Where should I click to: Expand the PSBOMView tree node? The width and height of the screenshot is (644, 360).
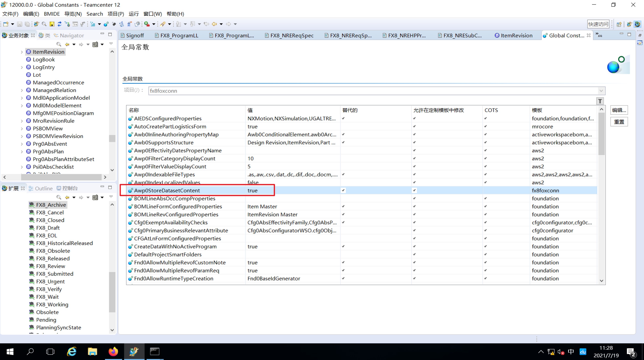pyautogui.click(x=22, y=129)
